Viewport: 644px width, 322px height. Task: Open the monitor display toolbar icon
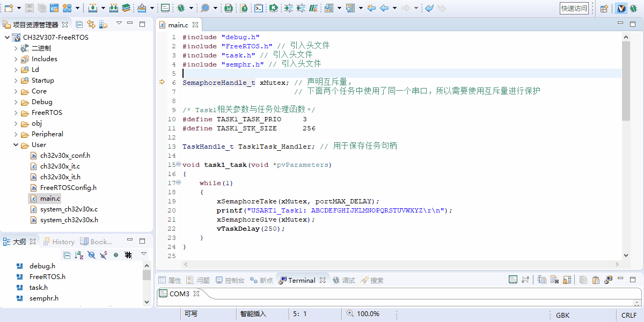click(165, 8)
